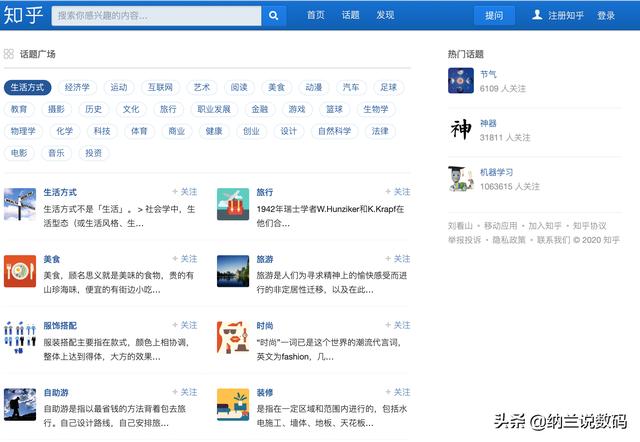The image size is (640, 442).
Task: Select the 法律 category tag
Action: tap(380, 131)
